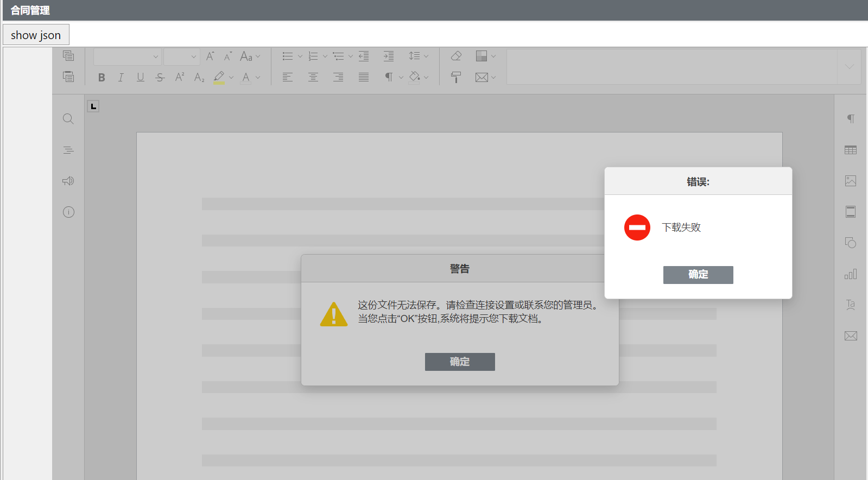Click the increase indent icon

pyautogui.click(x=389, y=56)
